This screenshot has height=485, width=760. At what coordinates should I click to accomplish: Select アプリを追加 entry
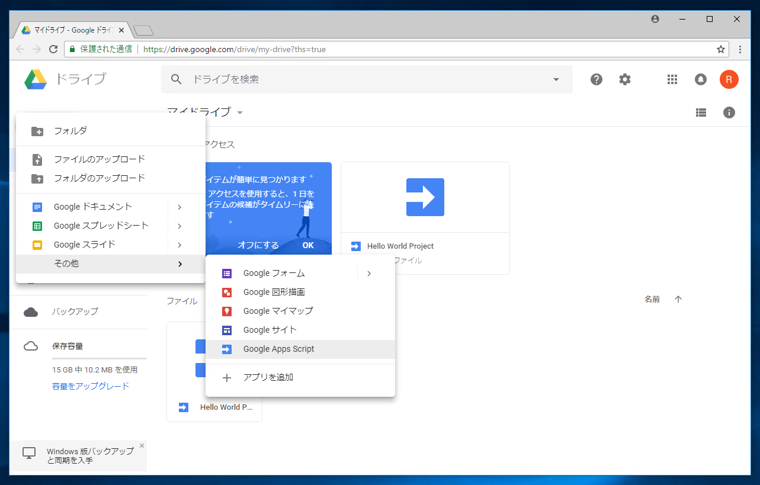tap(301, 377)
